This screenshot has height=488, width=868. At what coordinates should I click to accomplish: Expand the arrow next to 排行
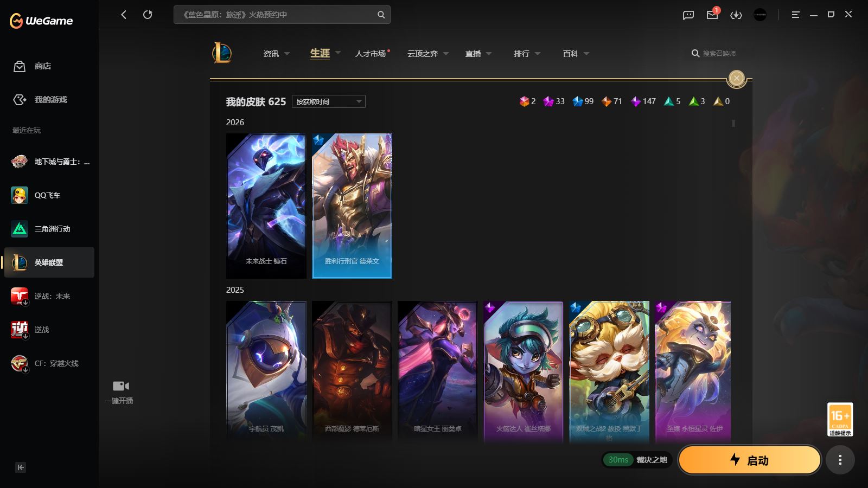point(538,54)
